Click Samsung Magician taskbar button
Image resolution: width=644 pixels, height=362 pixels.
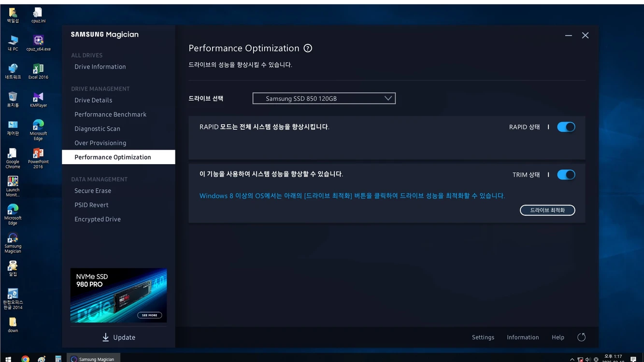pos(93,359)
